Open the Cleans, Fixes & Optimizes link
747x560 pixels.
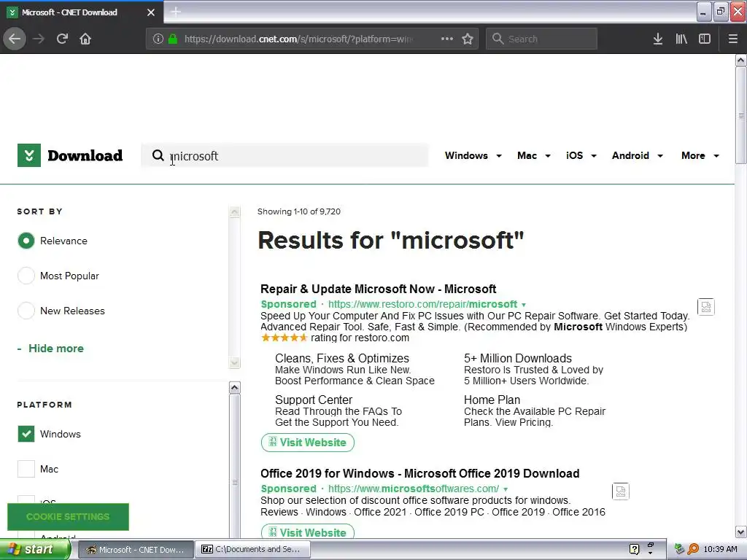pyautogui.click(x=342, y=358)
